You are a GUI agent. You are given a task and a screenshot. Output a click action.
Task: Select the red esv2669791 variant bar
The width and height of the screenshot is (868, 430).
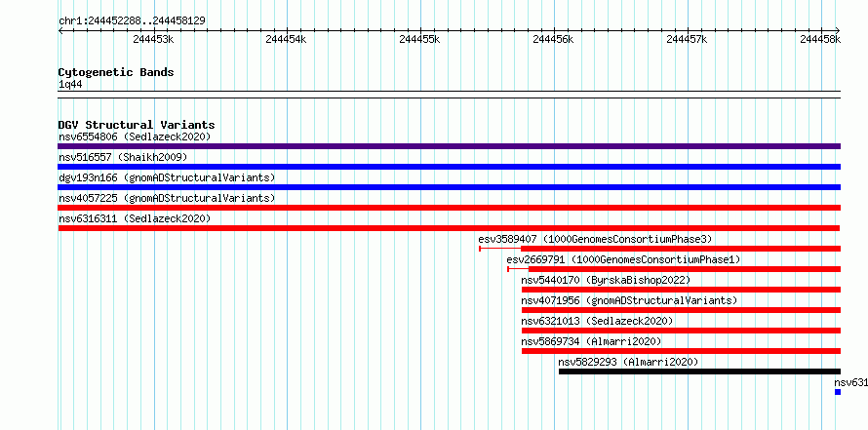click(674, 269)
